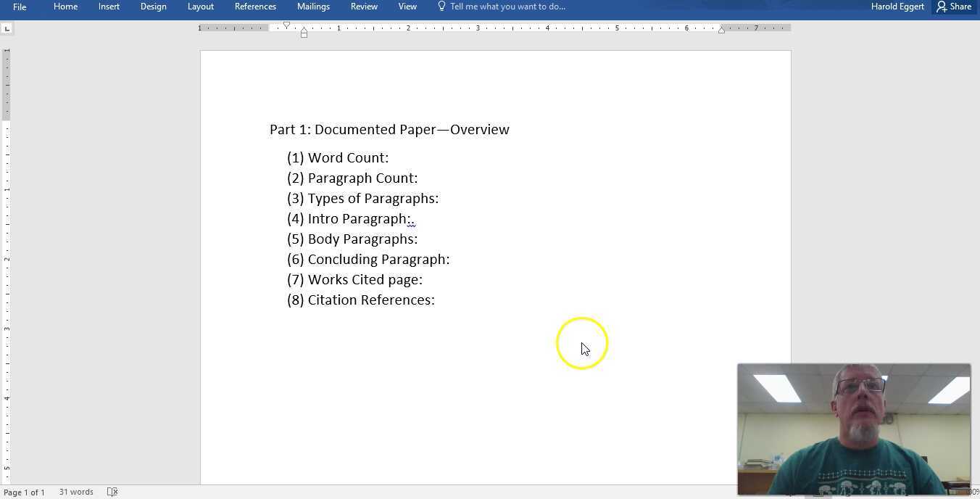Screen dimensions: 980x499
Task: Click the right indent marker on the ruler
Action: (722, 30)
